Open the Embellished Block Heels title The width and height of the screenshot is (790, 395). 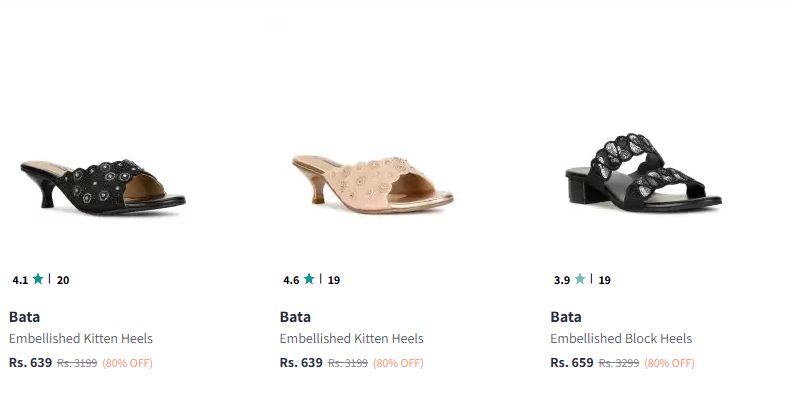coord(621,339)
